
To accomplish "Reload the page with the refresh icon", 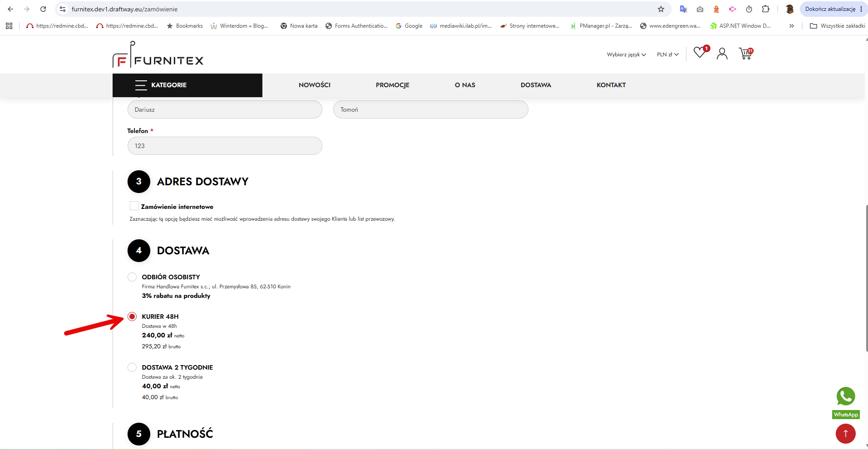I will (x=43, y=9).
